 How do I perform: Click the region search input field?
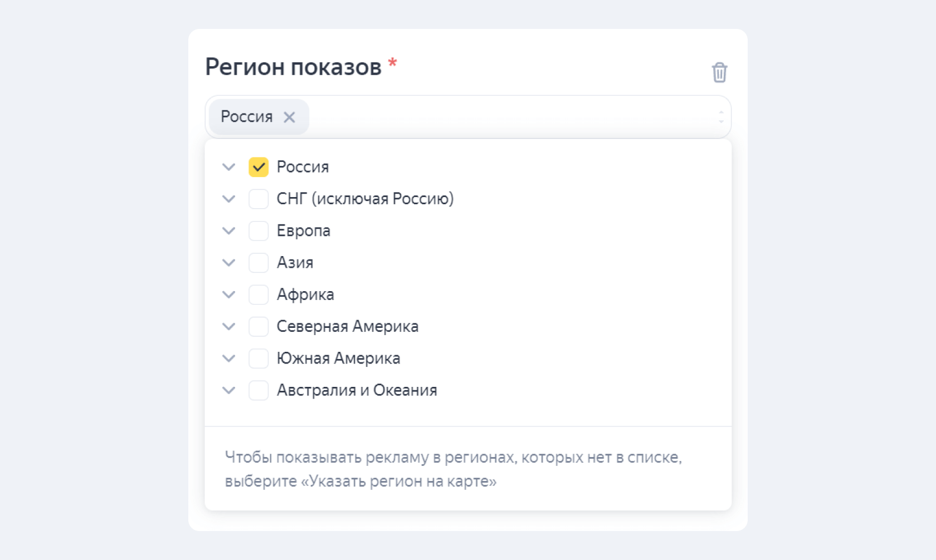510,117
